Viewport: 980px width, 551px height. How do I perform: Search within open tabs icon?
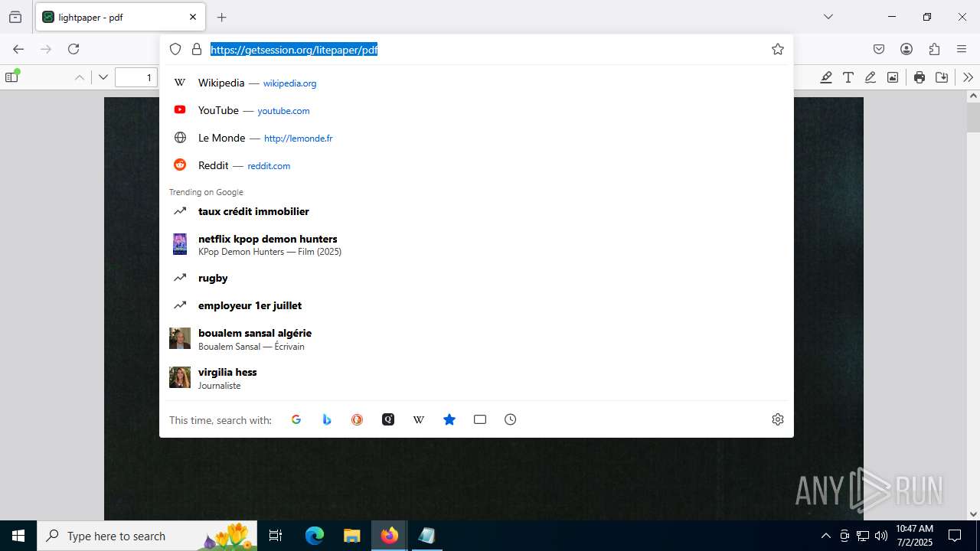point(480,419)
